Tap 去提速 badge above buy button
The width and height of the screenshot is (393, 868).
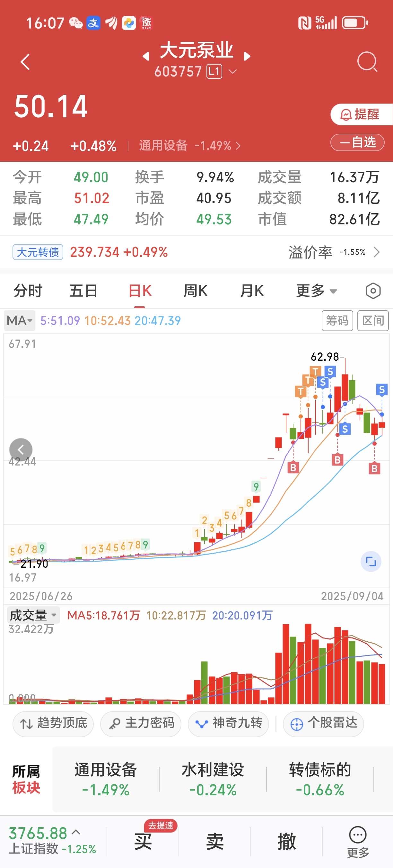click(161, 826)
